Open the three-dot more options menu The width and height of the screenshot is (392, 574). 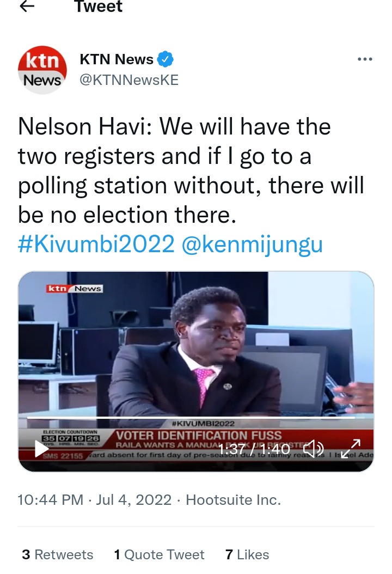tap(365, 59)
